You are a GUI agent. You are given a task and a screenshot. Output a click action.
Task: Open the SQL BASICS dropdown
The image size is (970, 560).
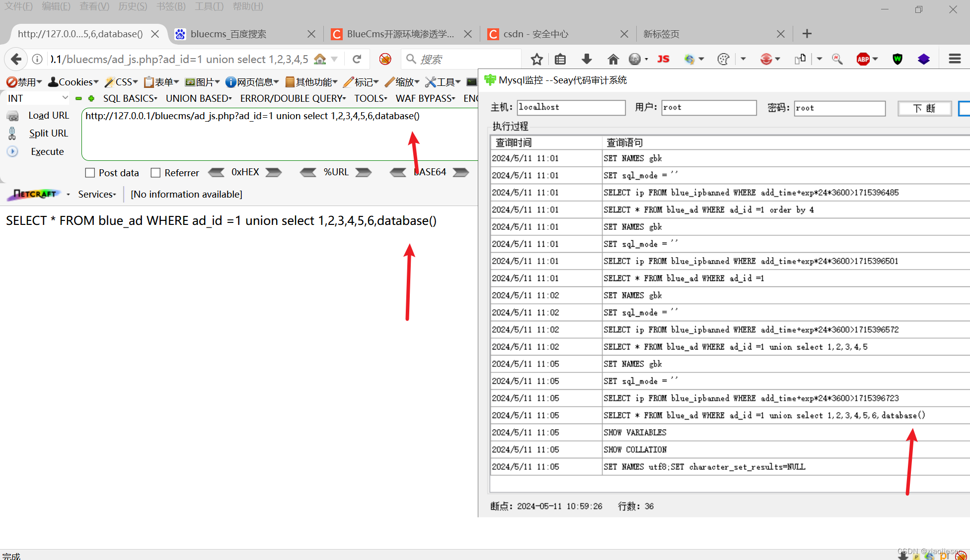[129, 98]
